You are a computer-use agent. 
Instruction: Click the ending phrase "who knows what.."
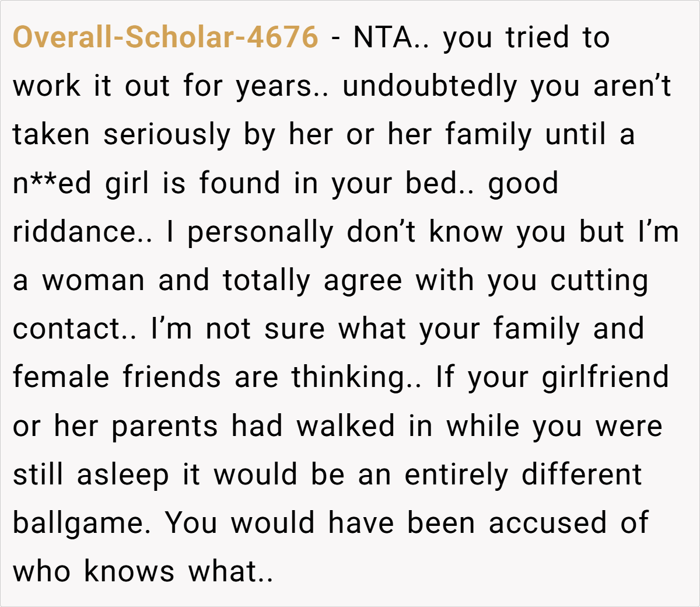tap(143, 571)
